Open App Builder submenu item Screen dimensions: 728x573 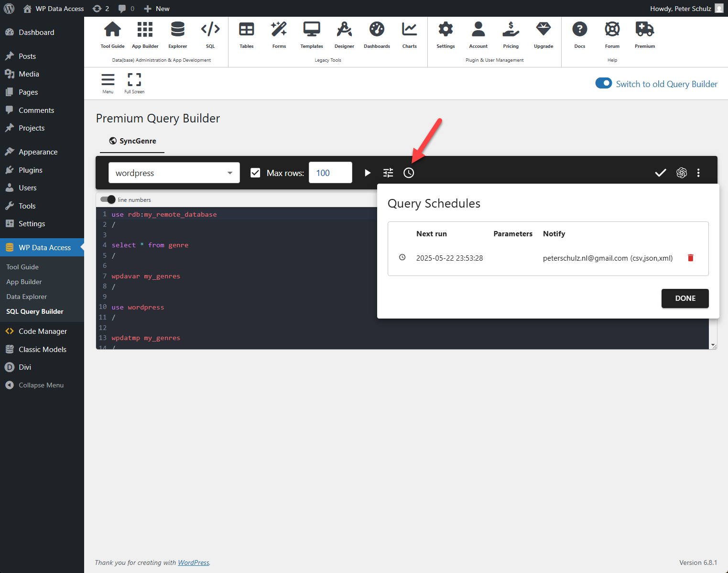pos(24,282)
